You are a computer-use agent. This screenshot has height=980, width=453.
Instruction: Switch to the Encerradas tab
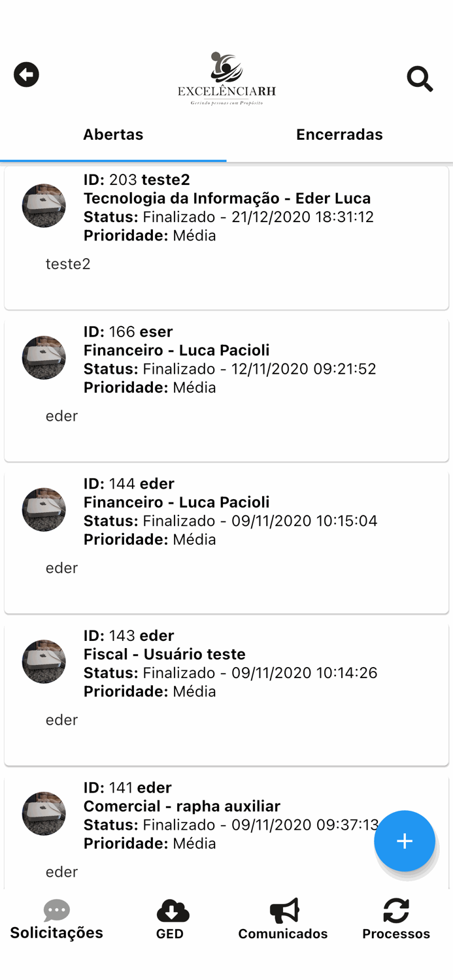339,135
